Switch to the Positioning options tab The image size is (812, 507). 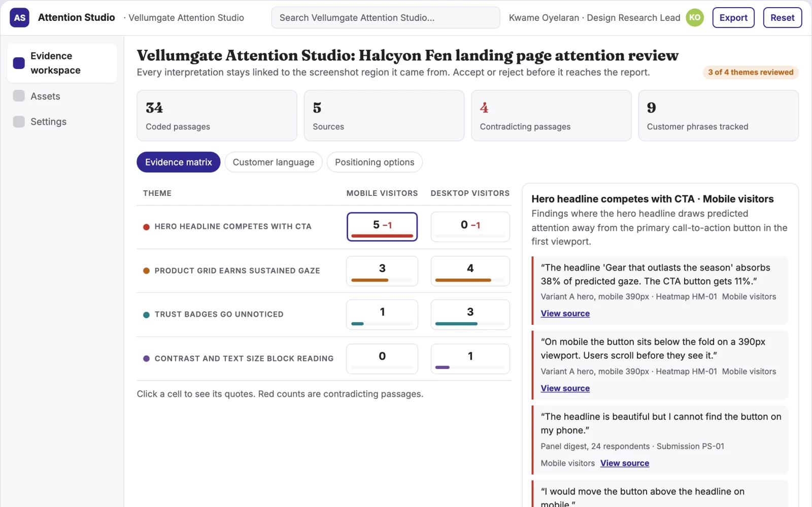[x=375, y=162]
